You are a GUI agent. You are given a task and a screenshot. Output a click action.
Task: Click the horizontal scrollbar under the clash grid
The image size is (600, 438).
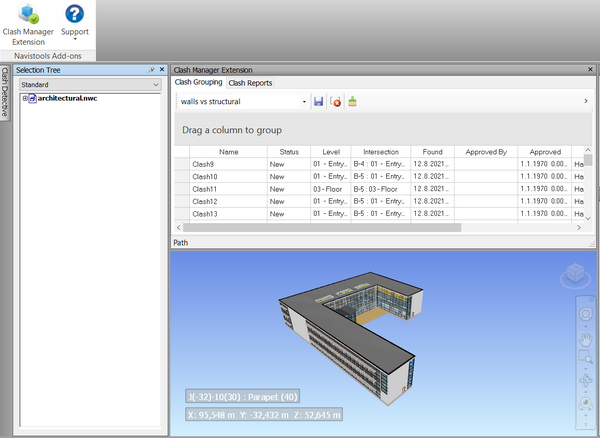click(x=320, y=228)
